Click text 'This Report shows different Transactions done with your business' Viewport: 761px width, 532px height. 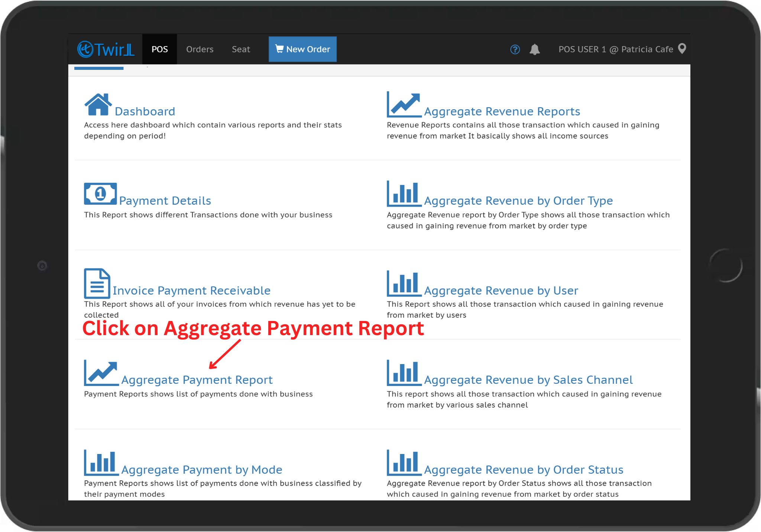coord(208,215)
